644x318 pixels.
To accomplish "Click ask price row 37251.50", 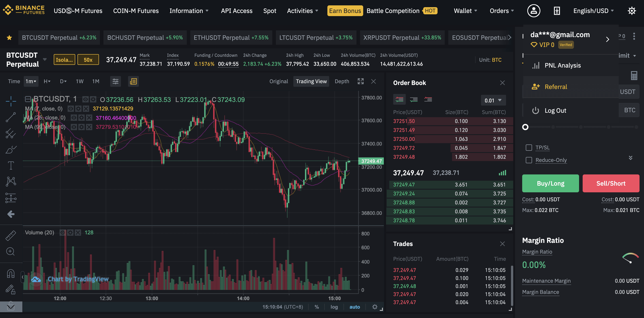I will tap(449, 121).
